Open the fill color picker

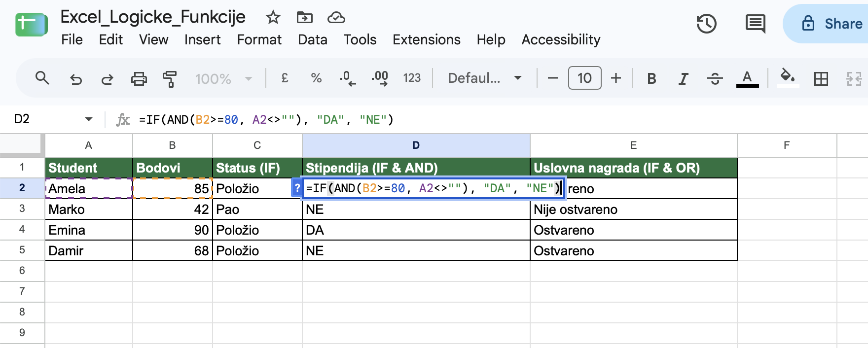(788, 77)
